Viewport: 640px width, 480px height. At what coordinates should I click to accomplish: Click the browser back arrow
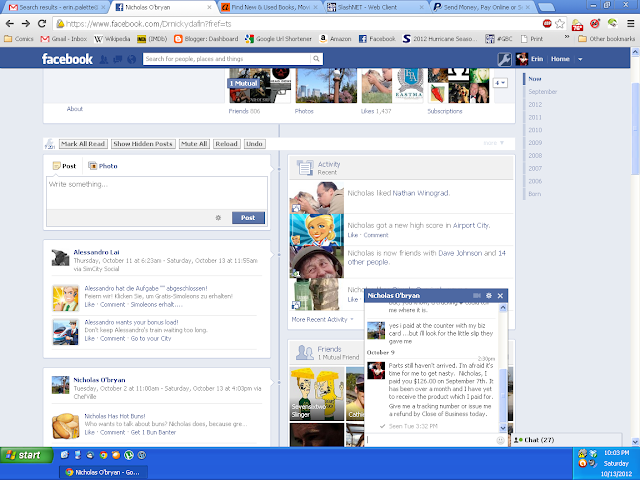click(x=10, y=24)
